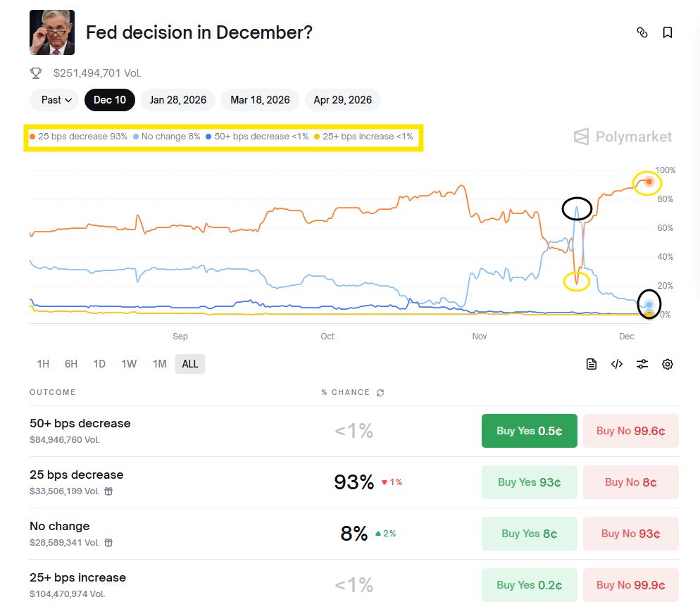Viewport: 700px width, 609px height.
Task: Select the Dec 10 tab
Action: 109,100
